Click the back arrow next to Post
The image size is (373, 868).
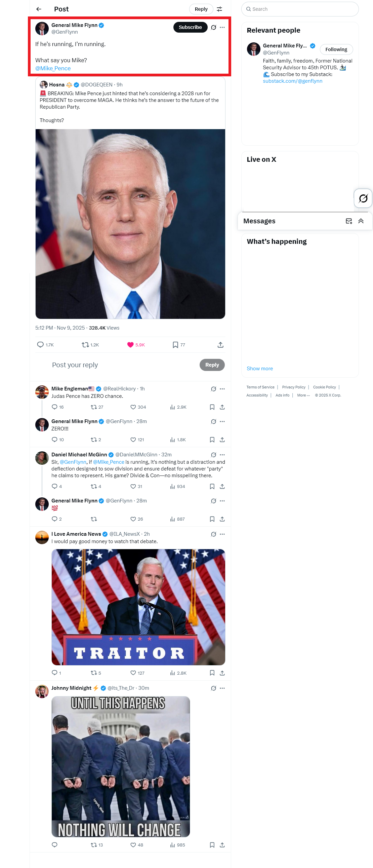(x=39, y=9)
